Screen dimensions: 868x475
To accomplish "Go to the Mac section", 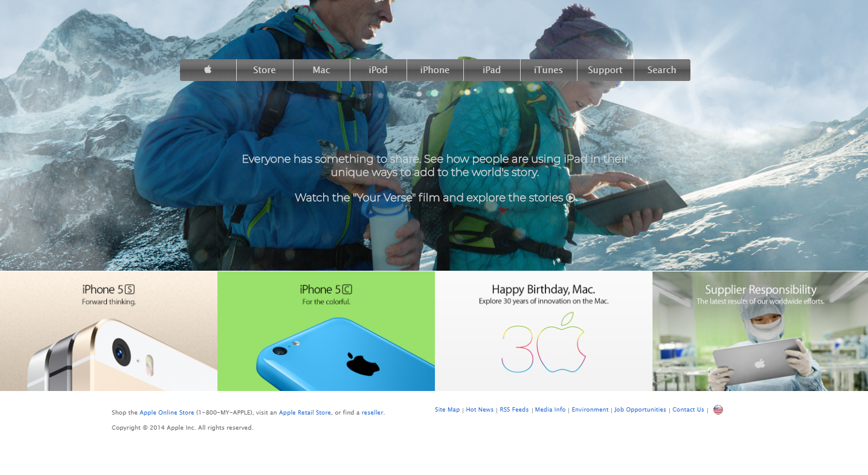I will pyautogui.click(x=321, y=69).
